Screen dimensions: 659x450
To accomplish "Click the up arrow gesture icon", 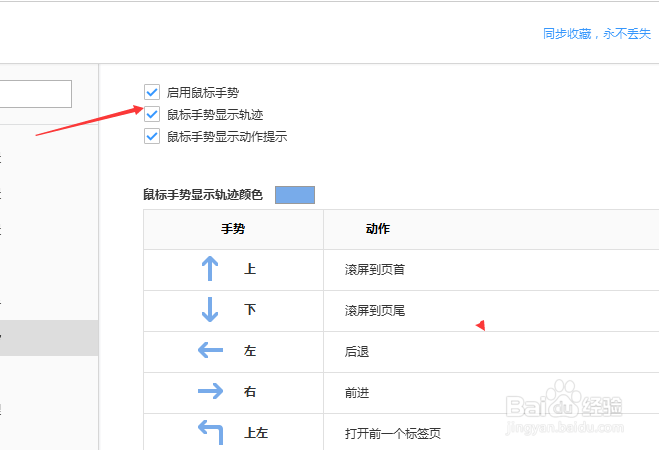I will point(210,269).
